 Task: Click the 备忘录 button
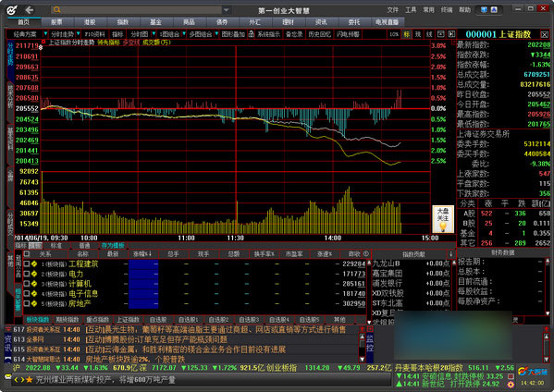(294, 34)
